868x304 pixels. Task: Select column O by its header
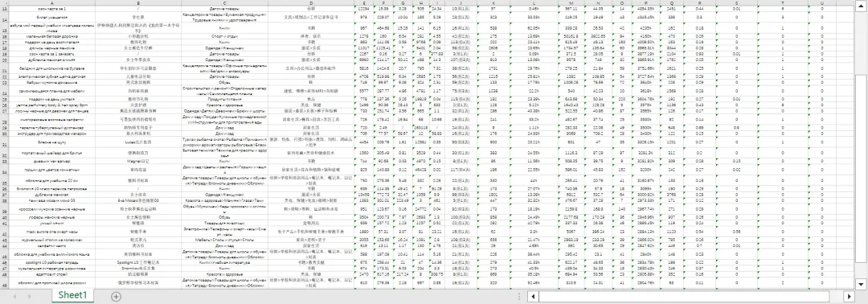click(621, 2)
